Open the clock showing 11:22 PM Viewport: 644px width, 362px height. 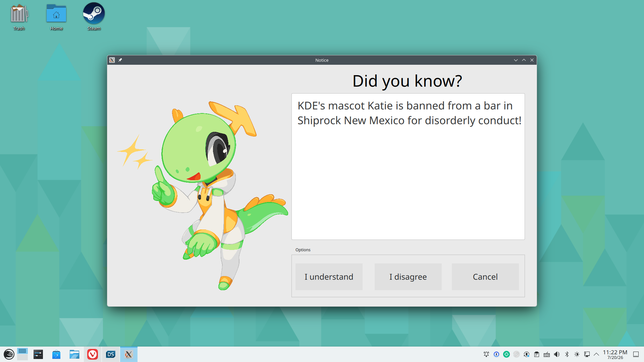click(615, 354)
